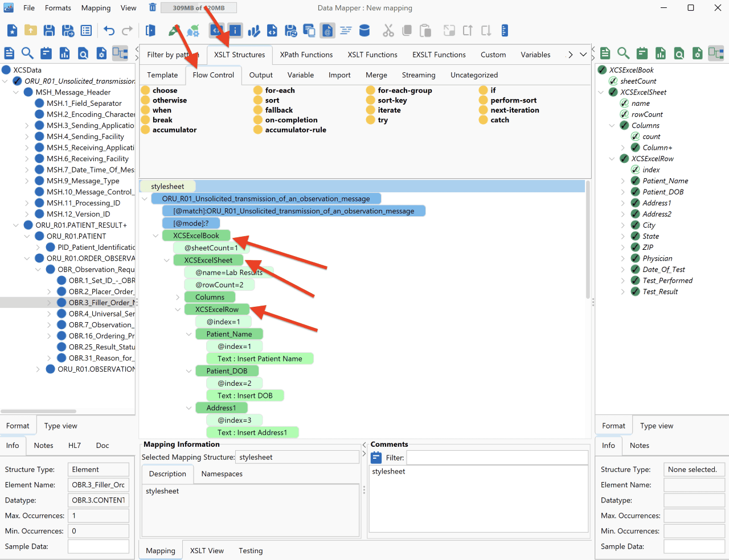Click the save-and-sync disk icon
This screenshot has width=729, height=560.
(x=291, y=31)
